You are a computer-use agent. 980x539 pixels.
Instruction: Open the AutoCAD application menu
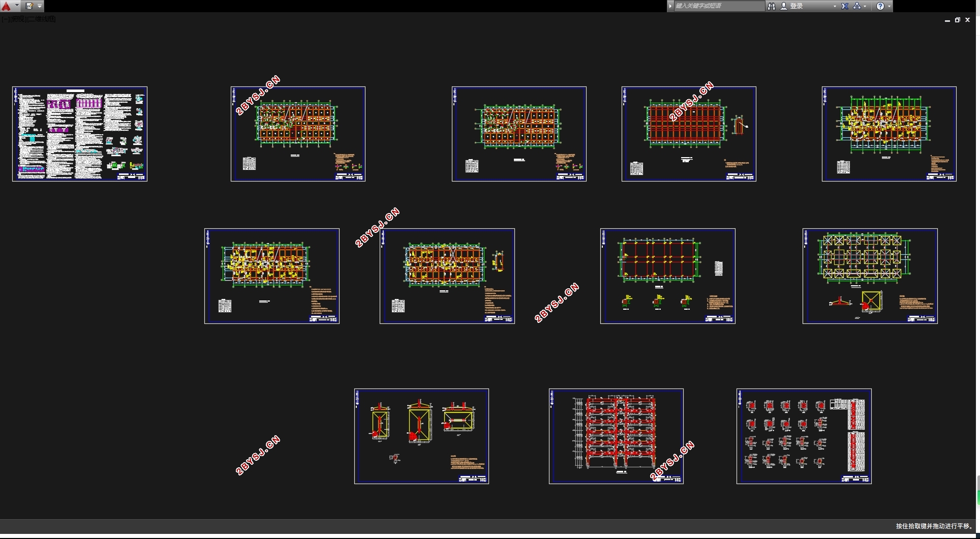click(x=6, y=6)
